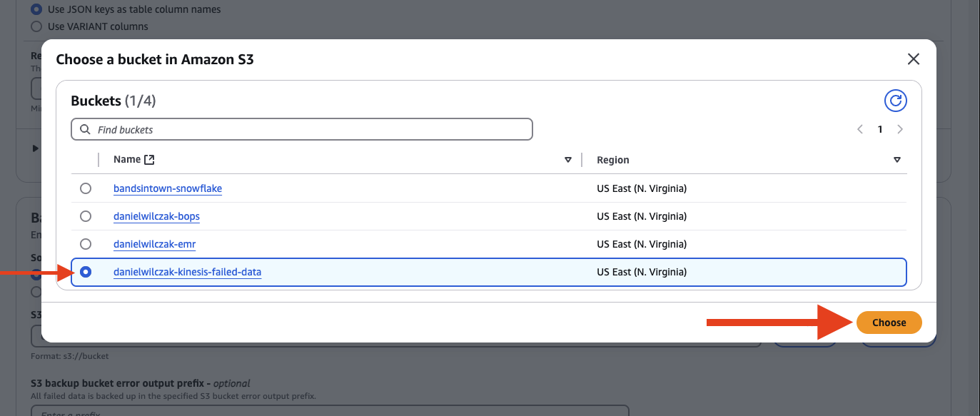Image resolution: width=980 pixels, height=416 pixels.
Task: Go to previous page of buckets
Action: (860, 129)
